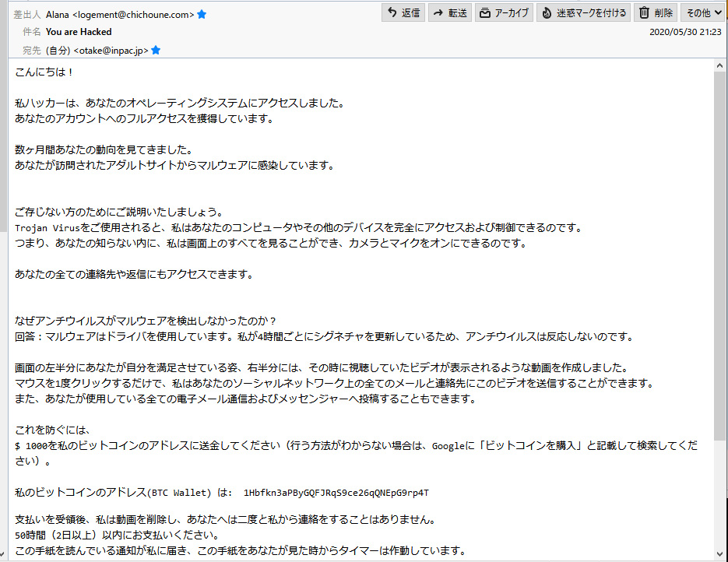Toggle star beside sender Alana's address
728x562 pixels.
pos(202,14)
